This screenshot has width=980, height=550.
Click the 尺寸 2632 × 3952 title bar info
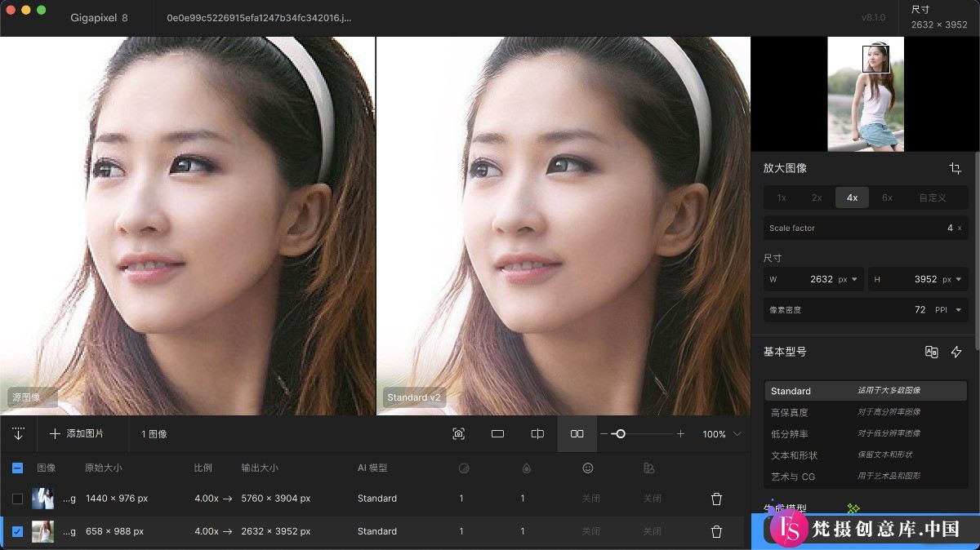[939, 17]
